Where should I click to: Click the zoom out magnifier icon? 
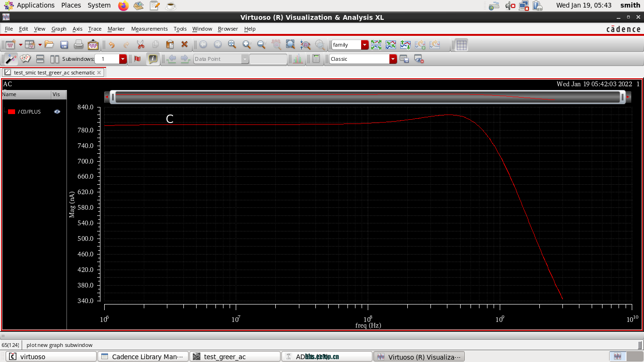(x=261, y=45)
